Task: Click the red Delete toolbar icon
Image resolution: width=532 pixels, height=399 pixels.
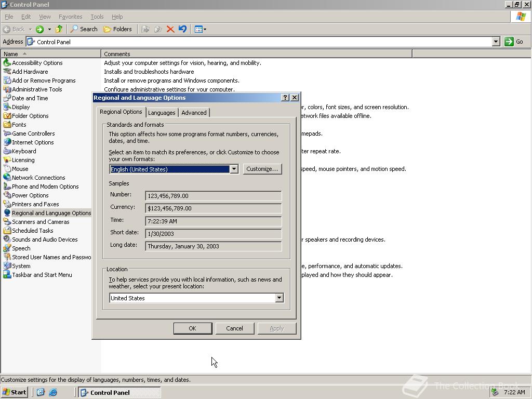Action: click(170, 29)
